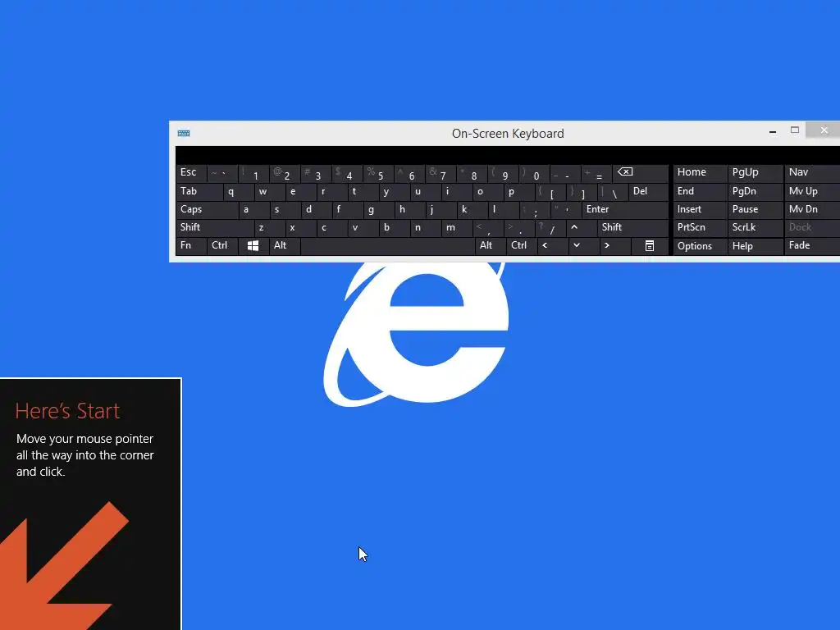Click the space bar key
The image size is (840, 630).
387,246
